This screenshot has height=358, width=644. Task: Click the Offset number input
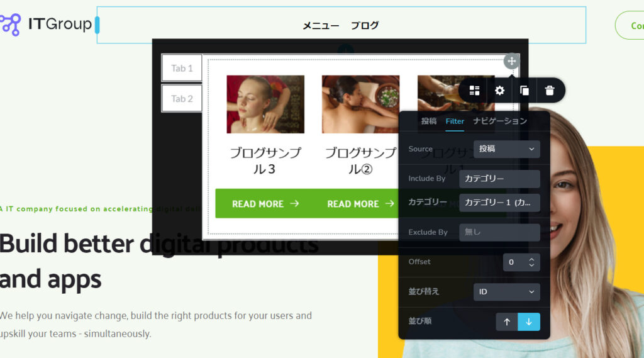[521, 262]
